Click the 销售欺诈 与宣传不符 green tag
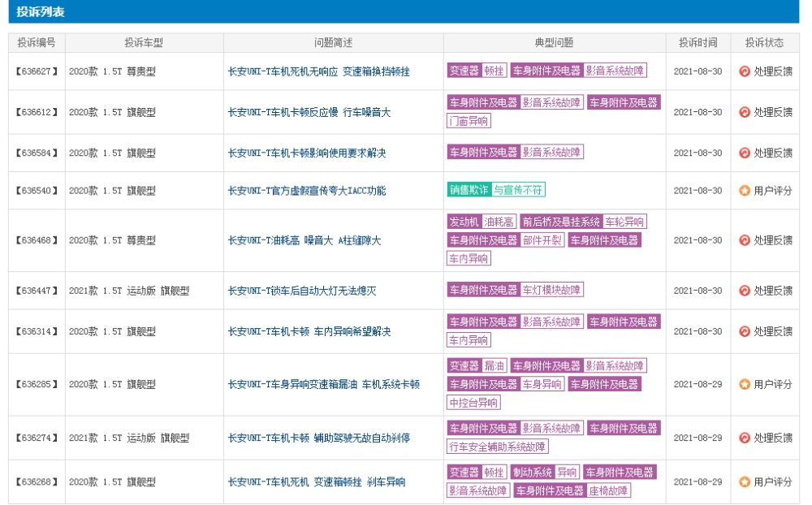 (496, 189)
